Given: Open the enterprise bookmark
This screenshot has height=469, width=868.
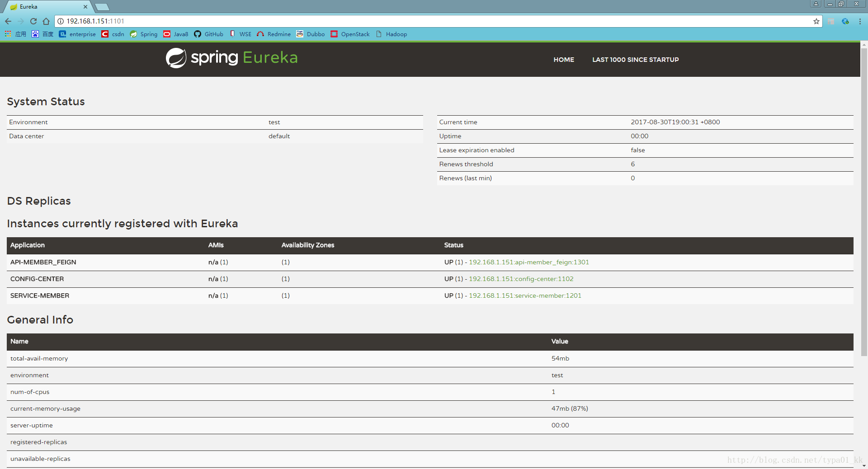Looking at the screenshot, I should pyautogui.click(x=77, y=34).
